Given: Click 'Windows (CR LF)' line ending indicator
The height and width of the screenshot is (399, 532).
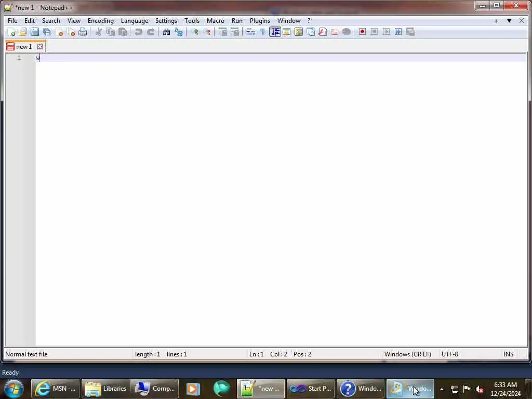Looking at the screenshot, I should coord(407,354).
